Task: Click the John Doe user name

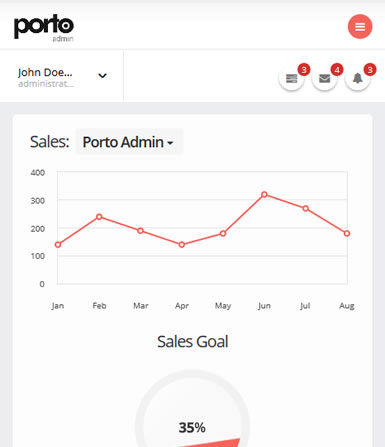Action: pyautogui.click(x=45, y=72)
